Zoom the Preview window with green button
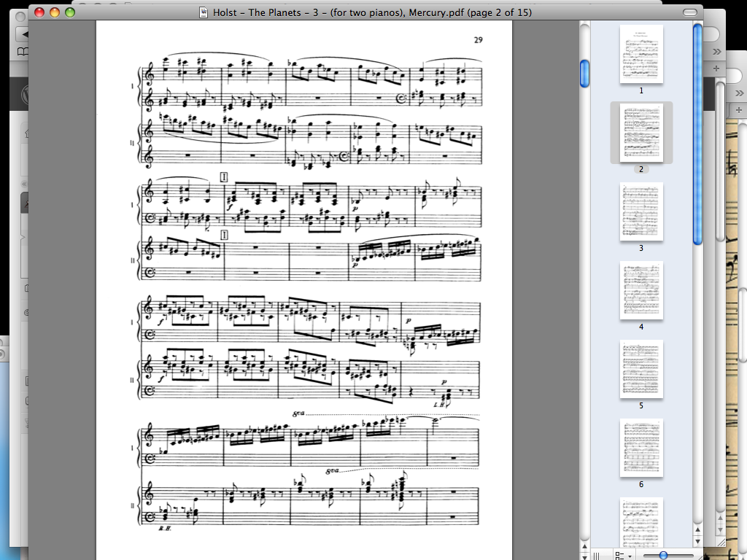 70,12
